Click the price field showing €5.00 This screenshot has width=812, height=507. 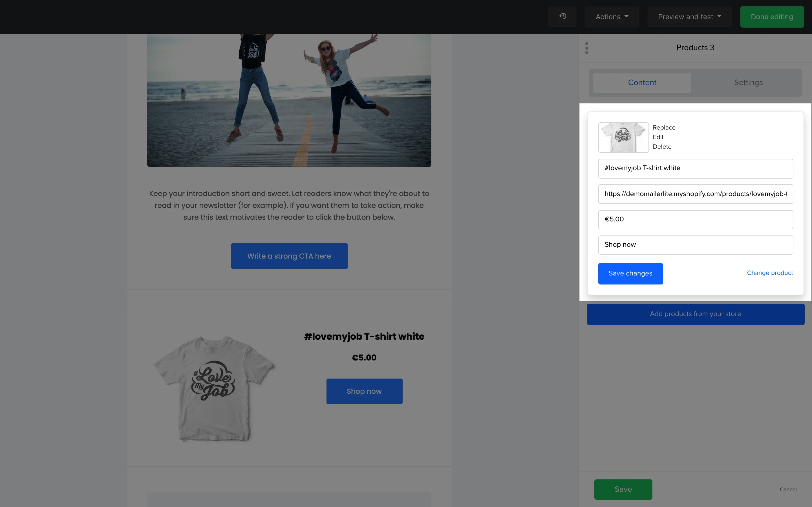point(695,219)
